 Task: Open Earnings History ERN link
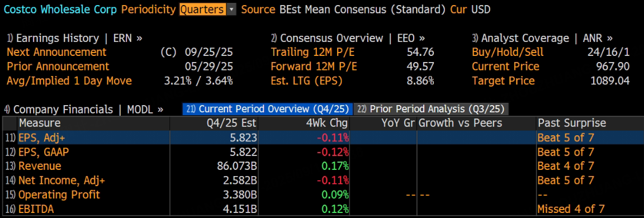point(74,38)
